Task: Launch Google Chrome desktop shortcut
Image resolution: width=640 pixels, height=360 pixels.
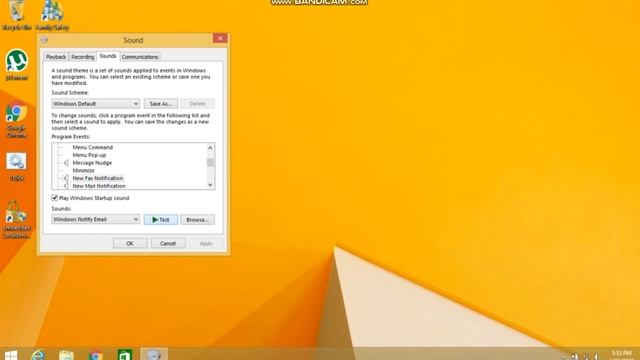Action: (16, 120)
